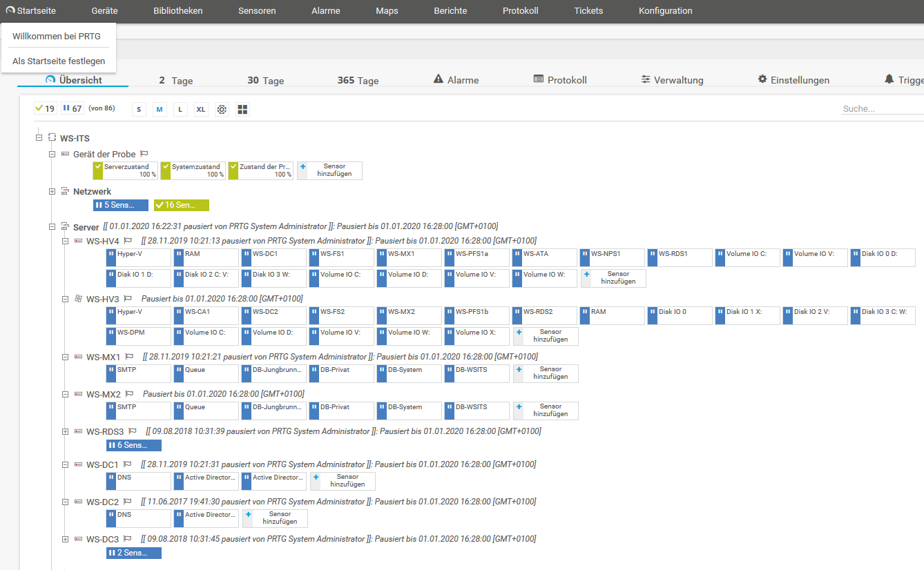The image size is (924, 570).
Task: Click the priority flag next to WS-DC2
Action: pyautogui.click(x=128, y=502)
